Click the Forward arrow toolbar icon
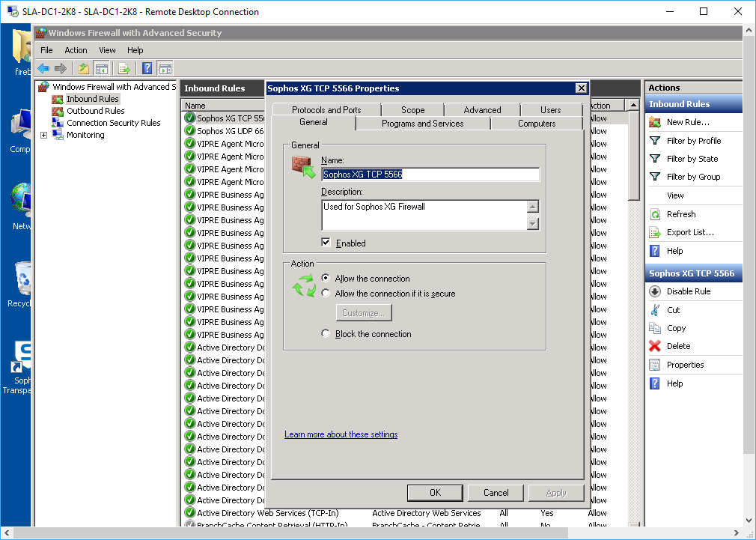This screenshot has width=756, height=540. (x=61, y=68)
